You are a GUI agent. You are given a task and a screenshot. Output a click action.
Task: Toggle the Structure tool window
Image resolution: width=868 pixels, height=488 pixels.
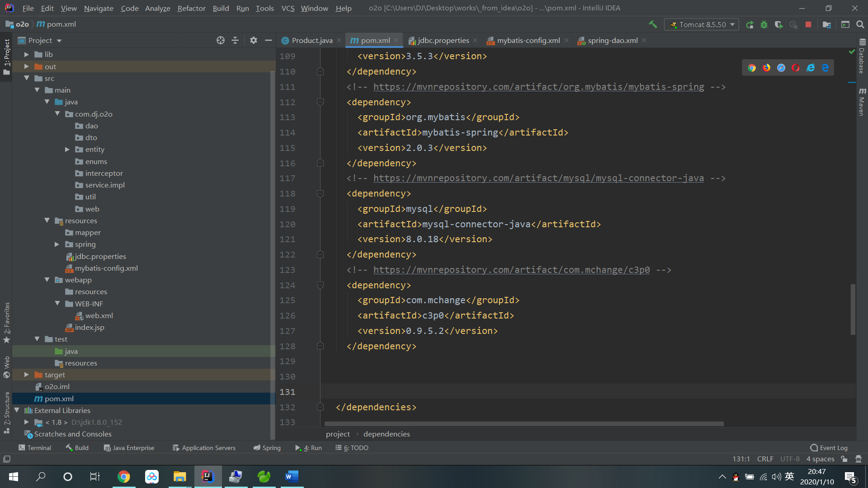tap(6, 413)
